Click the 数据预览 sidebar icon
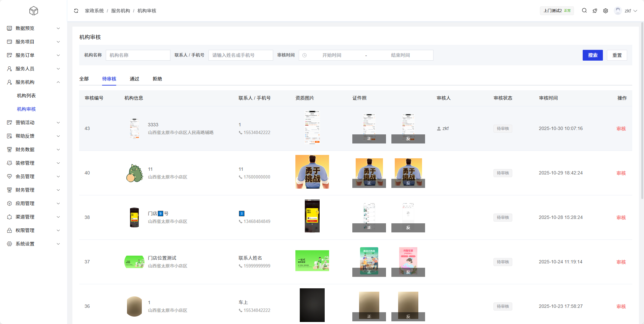Image resolution: width=644 pixels, height=324 pixels. [9, 28]
